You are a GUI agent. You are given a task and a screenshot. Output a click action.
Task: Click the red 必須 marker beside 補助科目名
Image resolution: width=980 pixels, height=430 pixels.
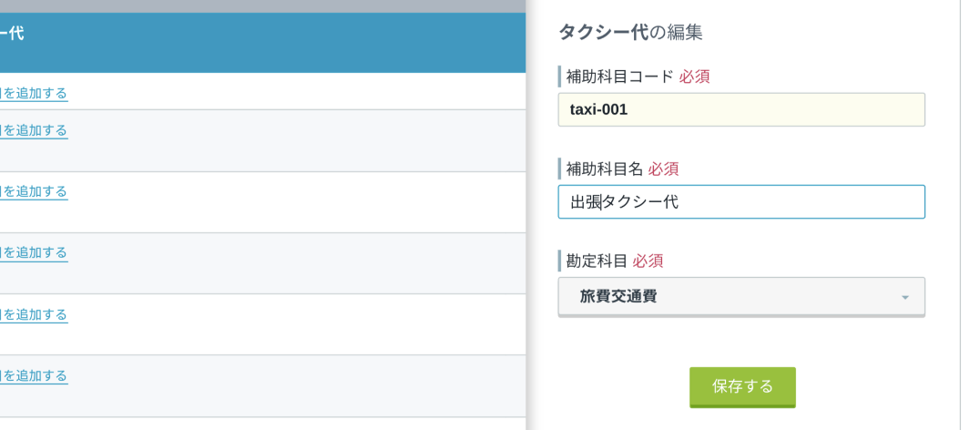tap(663, 169)
